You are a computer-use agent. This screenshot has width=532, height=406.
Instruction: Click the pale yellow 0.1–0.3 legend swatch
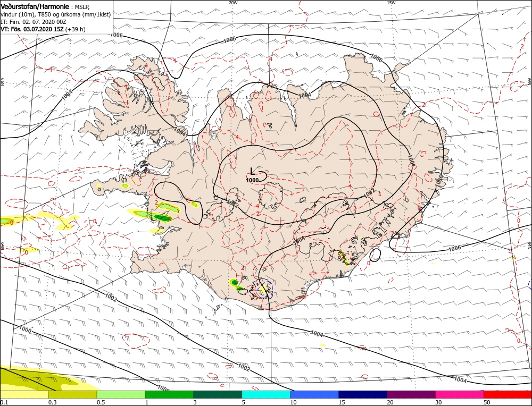(x=24, y=394)
